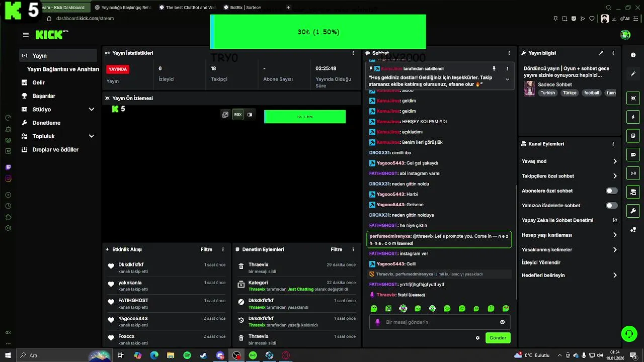The height and width of the screenshot is (362, 644).
Task: Edit stream info with pencil in Yayın bilgisi
Action: (x=601, y=53)
